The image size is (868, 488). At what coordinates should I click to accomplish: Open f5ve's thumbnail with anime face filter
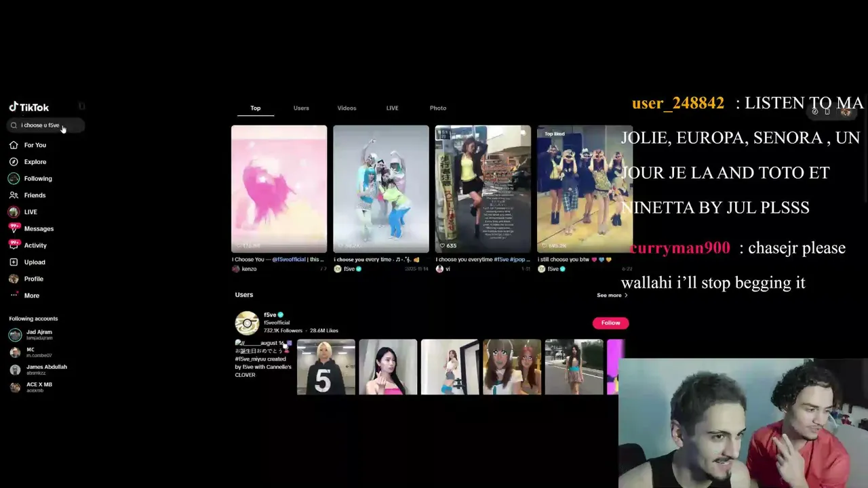[x=512, y=367]
